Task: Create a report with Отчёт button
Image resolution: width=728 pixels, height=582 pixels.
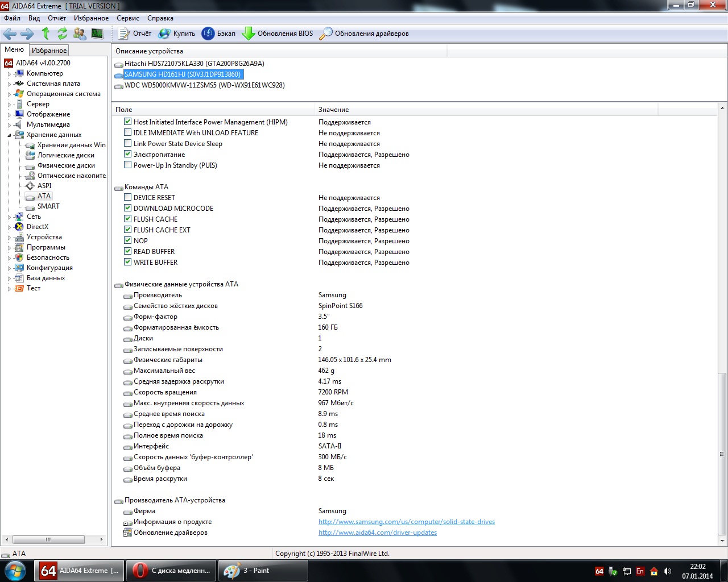Action: 135,34
